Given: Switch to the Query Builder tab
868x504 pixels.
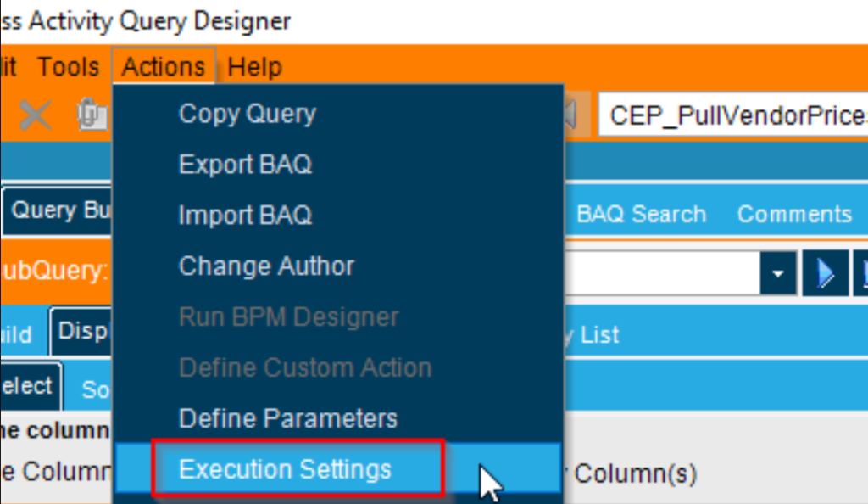Looking at the screenshot, I should [58, 211].
